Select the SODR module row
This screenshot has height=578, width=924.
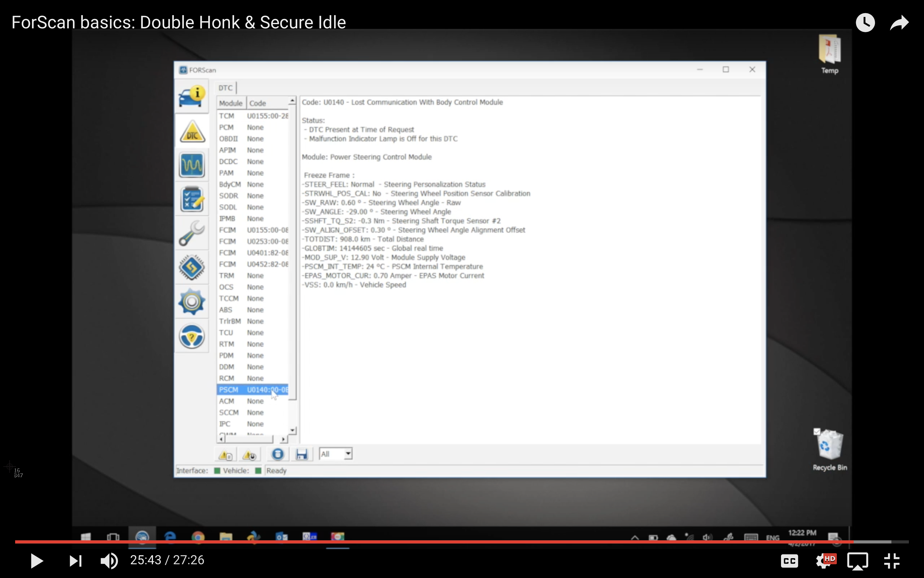[x=253, y=196]
